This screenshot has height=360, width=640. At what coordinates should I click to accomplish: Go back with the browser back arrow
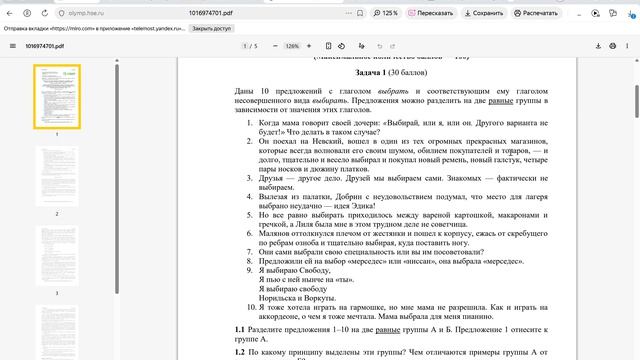pos(9,13)
